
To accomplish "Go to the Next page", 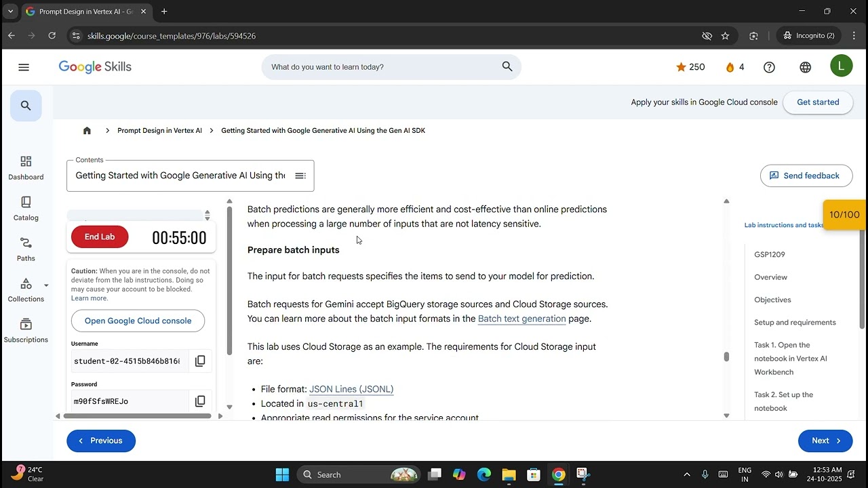I will 825,441.
